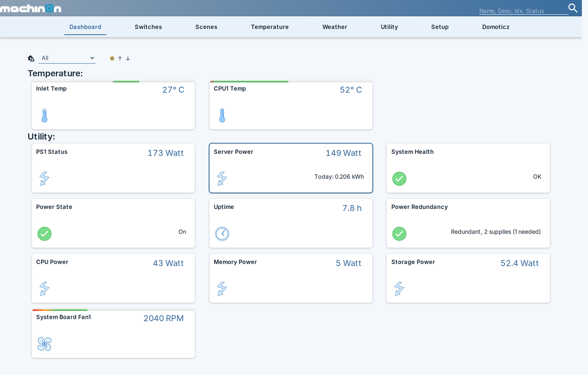This screenshot has width=588, height=375.
Task: Open the Temperature tab
Action: (x=270, y=27)
